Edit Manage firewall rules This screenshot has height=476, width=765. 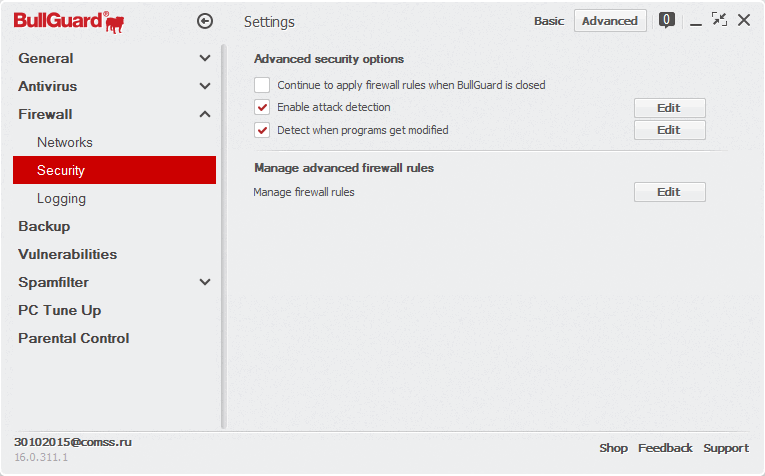669,192
